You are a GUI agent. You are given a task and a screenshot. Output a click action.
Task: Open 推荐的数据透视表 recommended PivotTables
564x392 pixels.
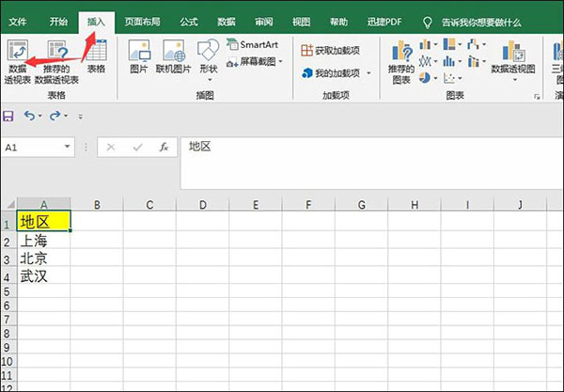tap(56, 61)
